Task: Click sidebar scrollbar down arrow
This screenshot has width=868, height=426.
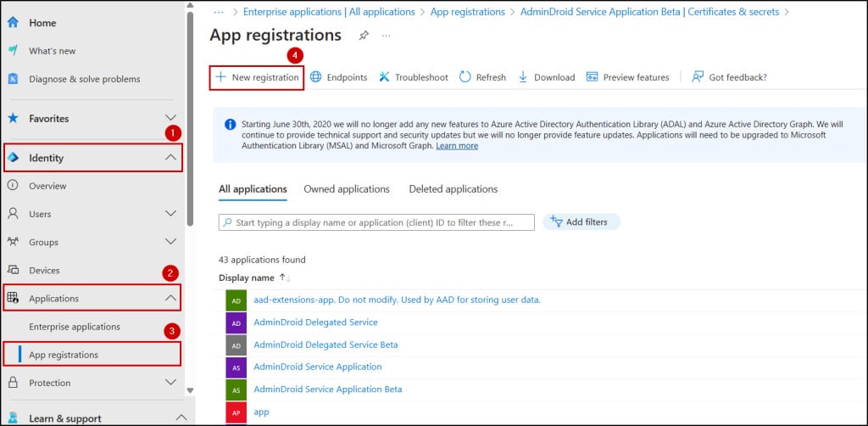Action: click(191, 390)
